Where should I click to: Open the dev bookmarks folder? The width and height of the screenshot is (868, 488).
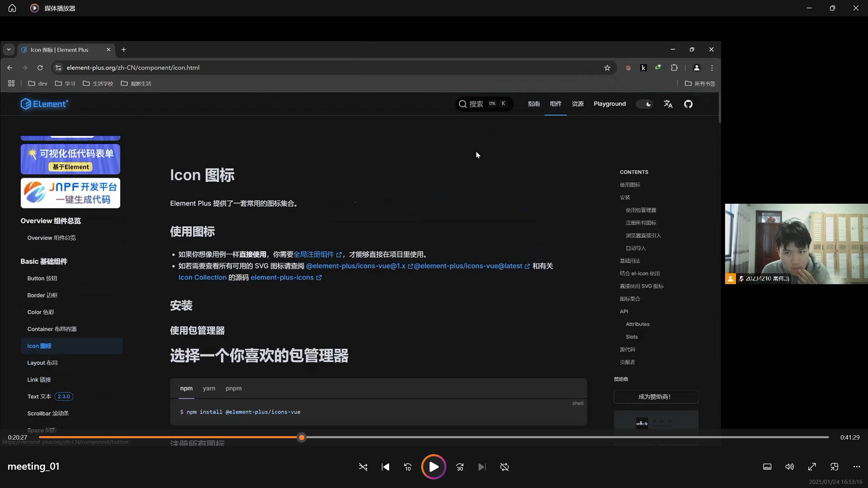38,83
